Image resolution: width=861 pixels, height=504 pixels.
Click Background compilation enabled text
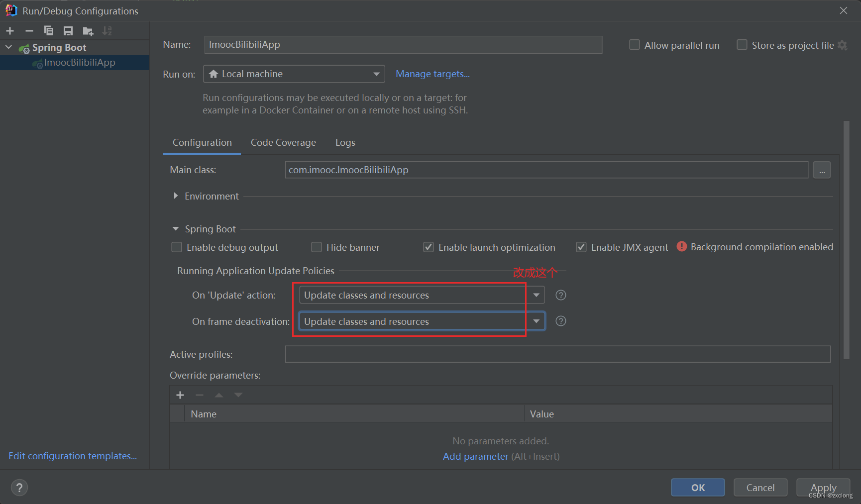tap(762, 247)
